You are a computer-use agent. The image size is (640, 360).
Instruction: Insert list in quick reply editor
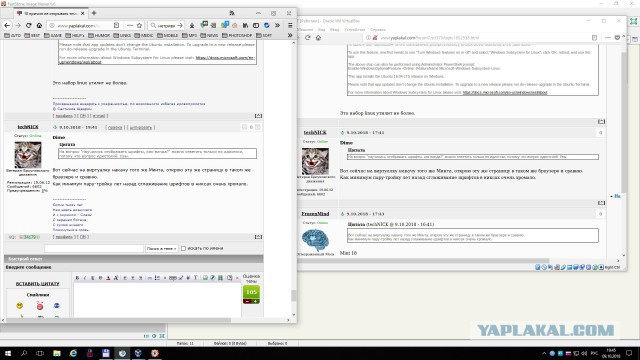click(157, 278)
